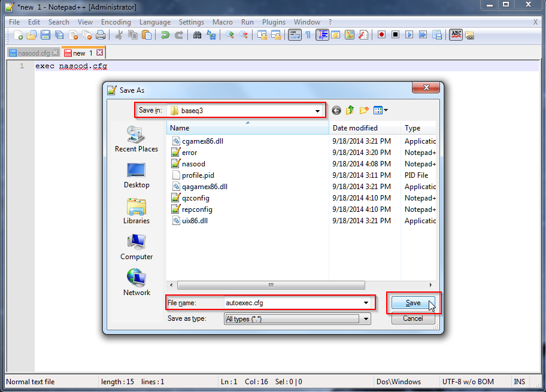
Task: Jump to Desktop location
Action: pyautogui.click(x=136, y=175)
